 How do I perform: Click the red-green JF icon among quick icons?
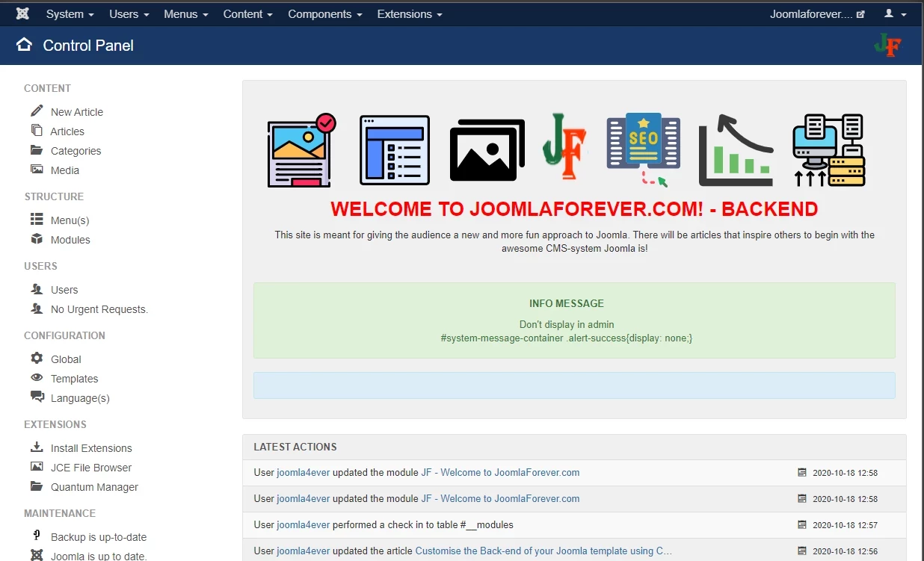564,146
